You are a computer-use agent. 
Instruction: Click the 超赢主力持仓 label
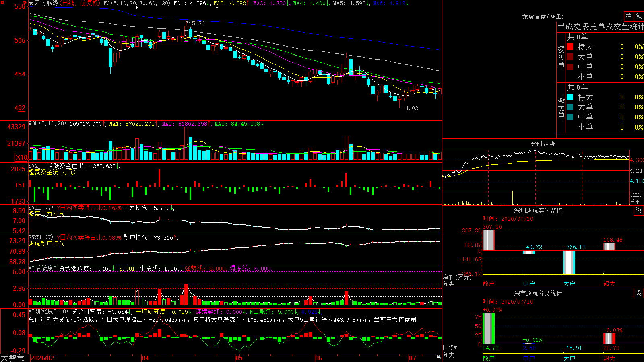point(46,214)
